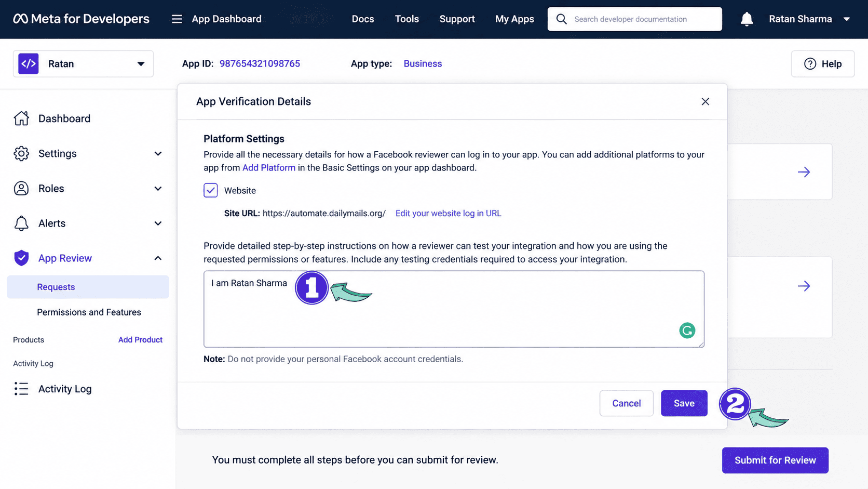868x489 pixels.
Task: Click the lower right arrow card icon
Action: tap(804, 286)
